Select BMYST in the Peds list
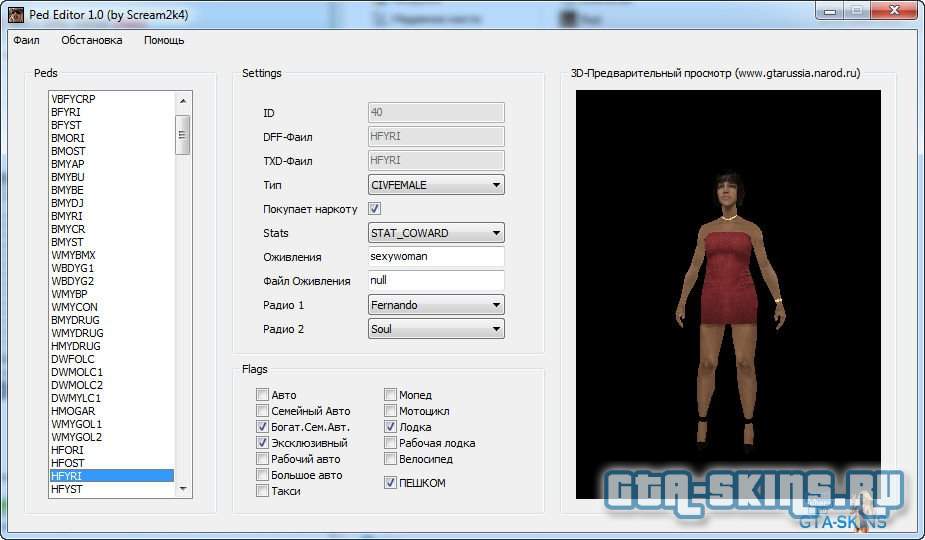Viewport: 925px width, 540px height. point(112,242)
